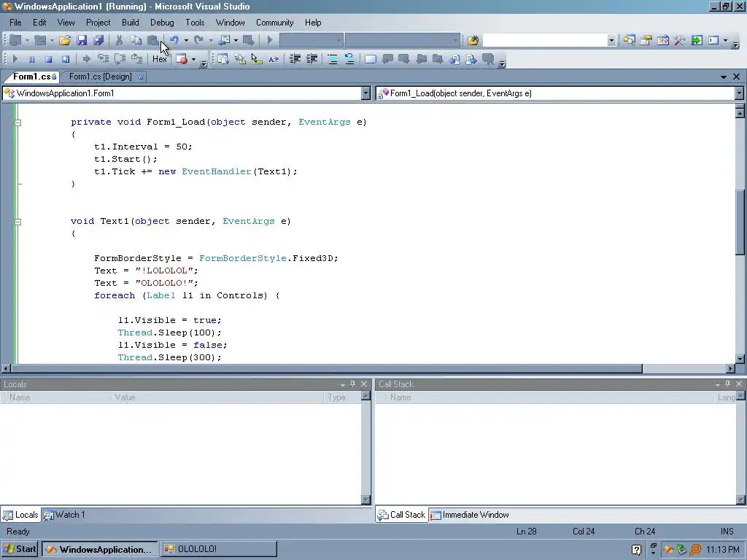
Task: Click the Value column header in Locals
Action: click(x=217, y=397)
